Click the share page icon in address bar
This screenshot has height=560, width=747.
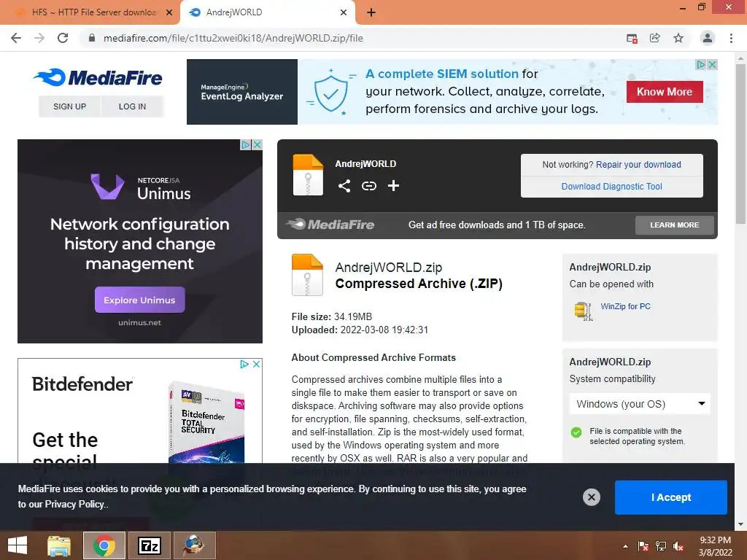pos(655,38)
